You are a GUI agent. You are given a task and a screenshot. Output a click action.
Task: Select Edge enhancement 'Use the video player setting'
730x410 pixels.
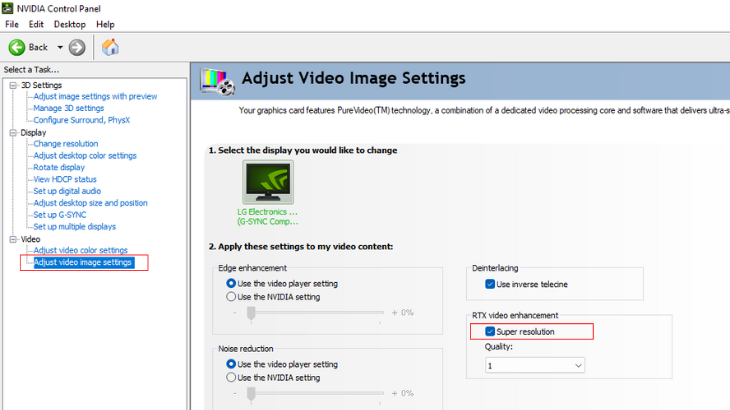coord(231,283)
